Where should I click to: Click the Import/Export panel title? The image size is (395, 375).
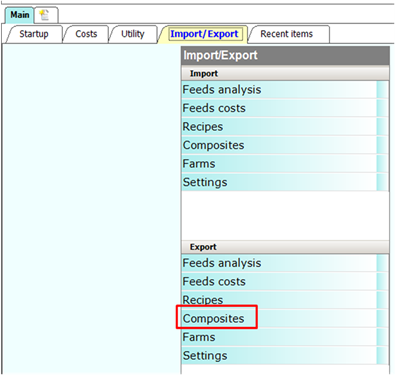click(285, 55)
